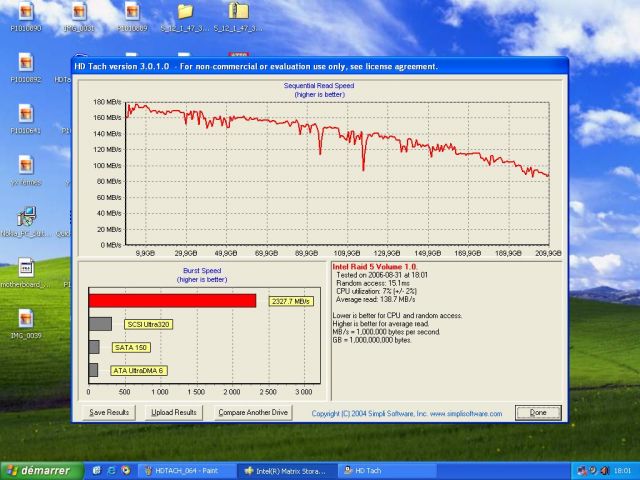Image resolution: width=640 pixels, height=480 pixels.
Task: Launch Internet Explorer from quick launch
Action: click(x=111, y=471)
